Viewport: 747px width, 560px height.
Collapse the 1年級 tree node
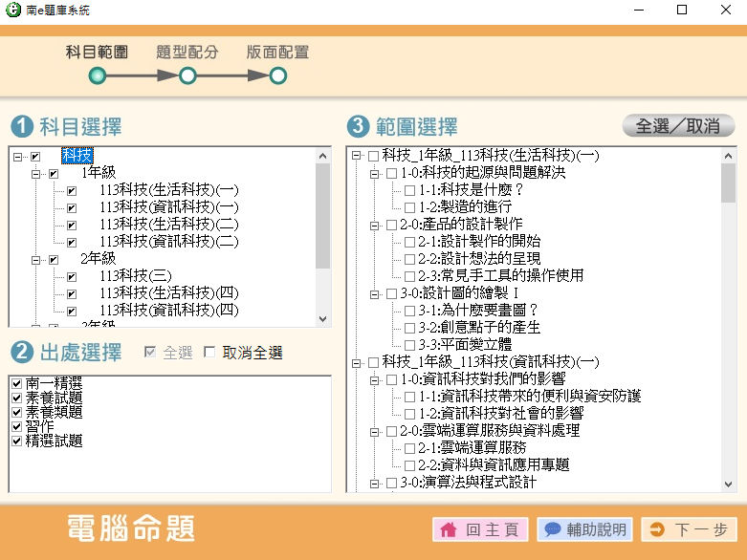pos(36,173)
